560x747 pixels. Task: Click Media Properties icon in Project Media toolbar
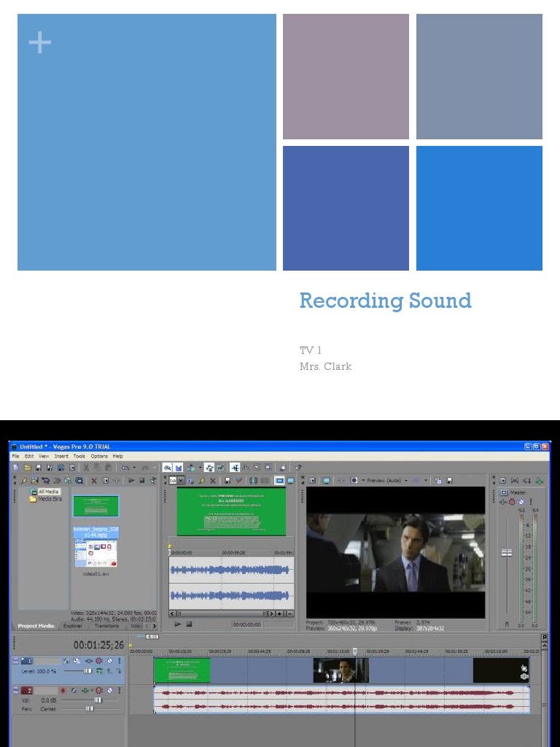pos(105,480)
